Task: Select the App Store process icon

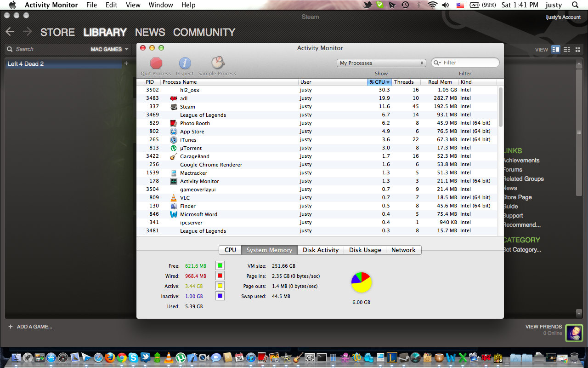Action: (x=174, y=132)
